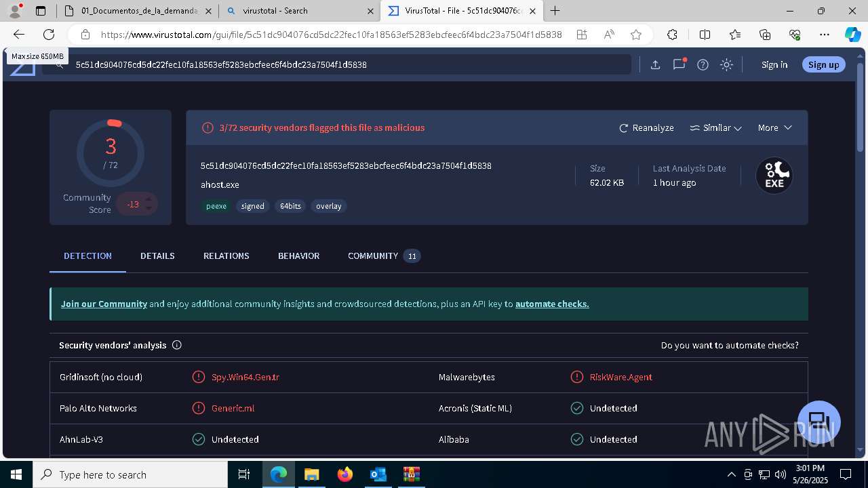Open the VirusTotal chat widget button

[x=819, y=422]
